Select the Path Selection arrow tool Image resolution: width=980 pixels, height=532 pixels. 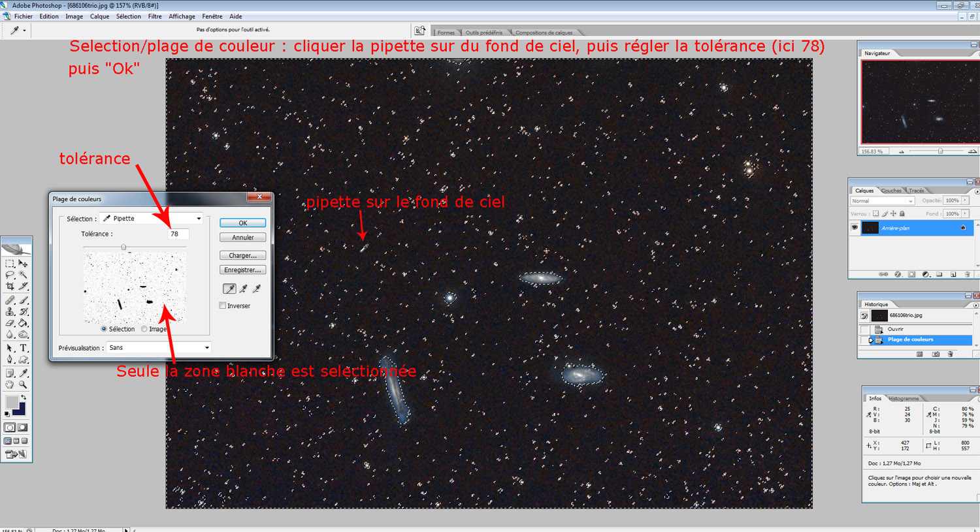point(10,348)
